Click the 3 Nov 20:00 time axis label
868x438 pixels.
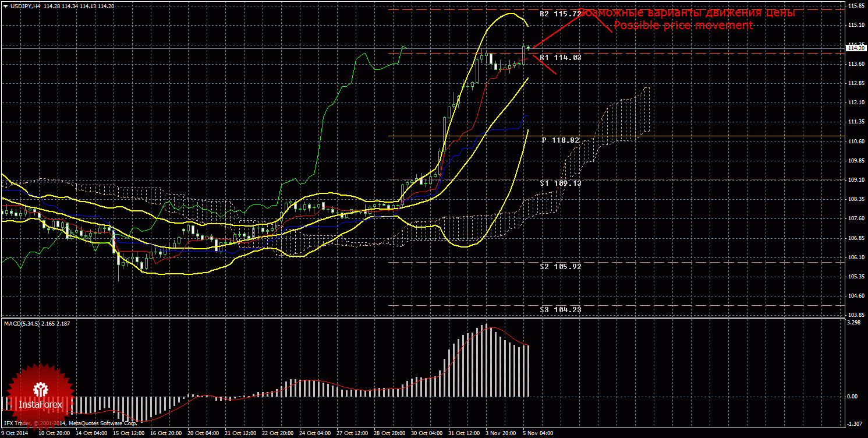coord(501,433)
